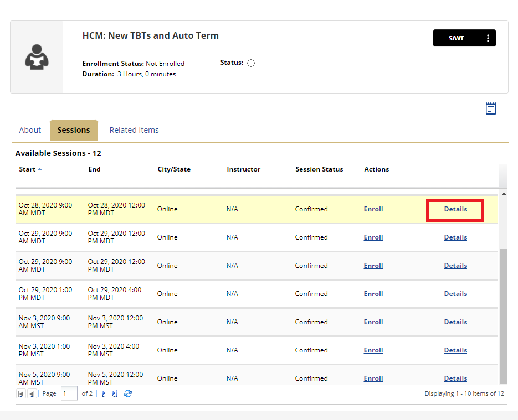Click the notes icon above the sessions table

point(490,108)
